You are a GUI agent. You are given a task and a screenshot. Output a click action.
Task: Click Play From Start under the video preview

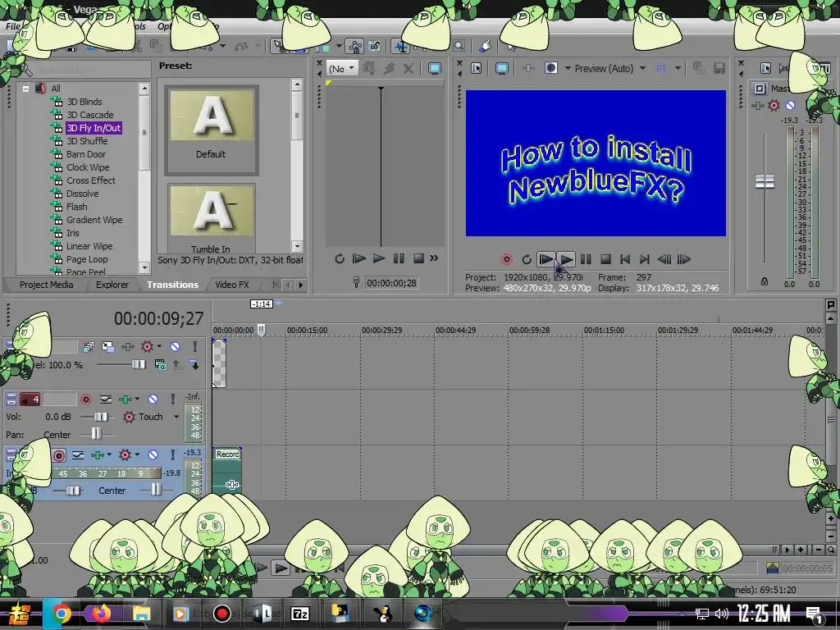point(546,259)
